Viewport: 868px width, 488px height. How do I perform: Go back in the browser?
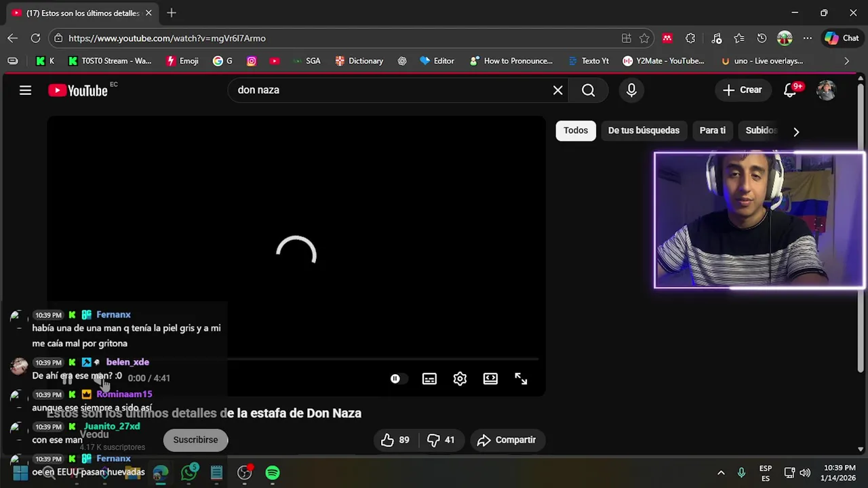pos(12,38)
